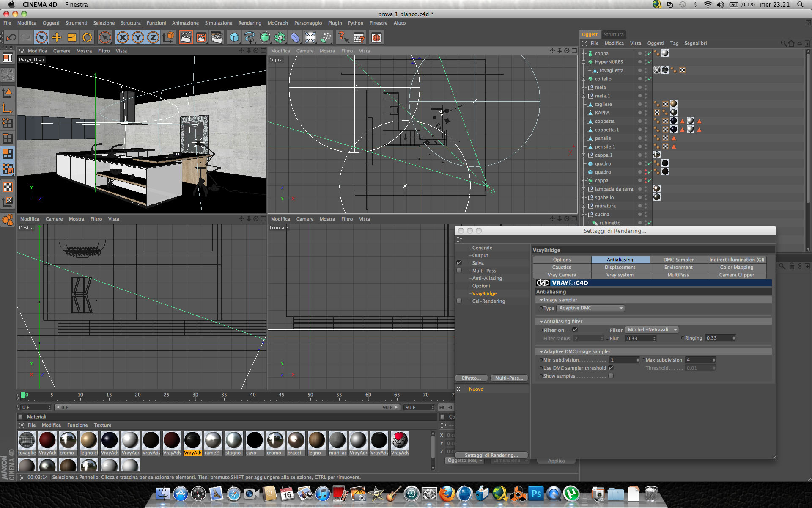Click the spline pen tool icon
Image resolution: width=812 pixels, height=508 pixels.
(250, 38)
